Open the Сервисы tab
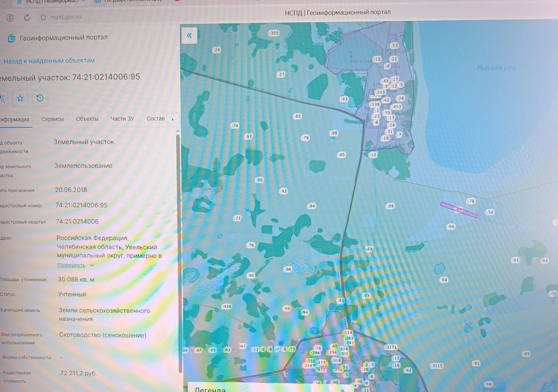 coord(53,119)
